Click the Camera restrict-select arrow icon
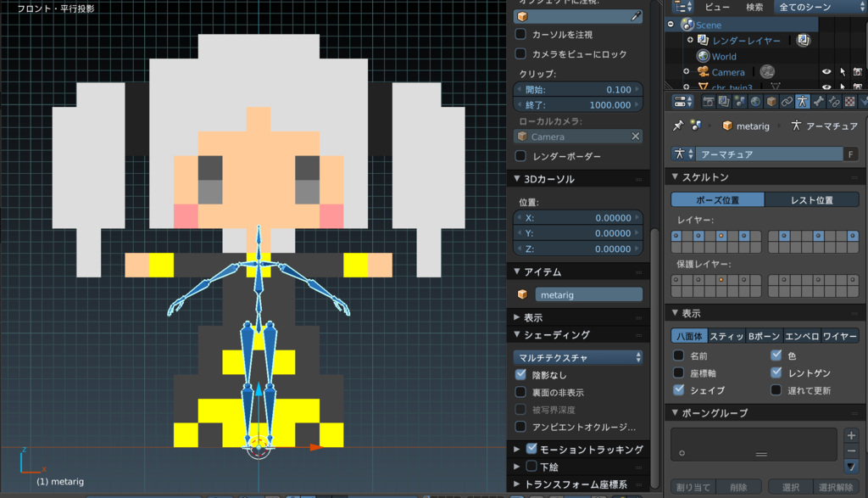 click(x=842, y=72)
